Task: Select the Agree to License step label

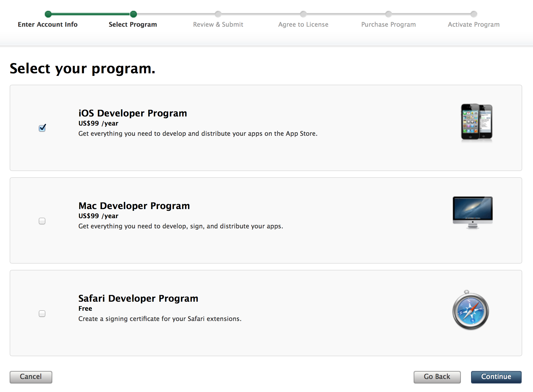Action: (x=303, y=24)
